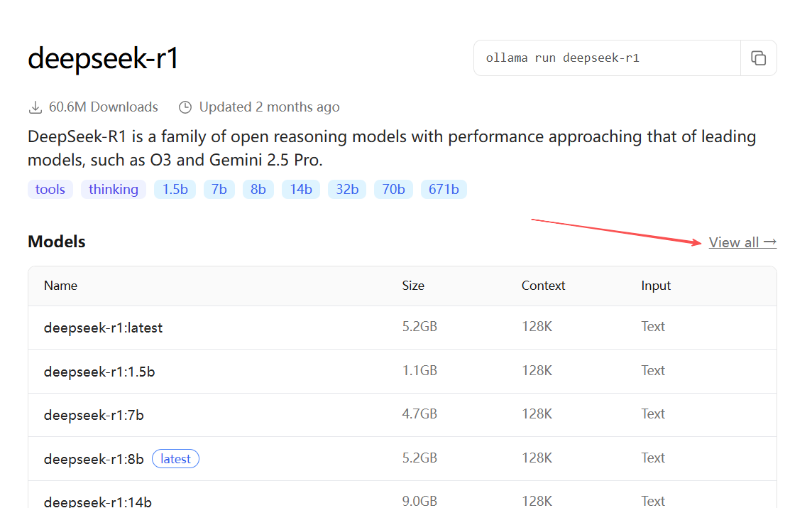Screen dimensions: 812x508
Task: Click the ollama run deepseek-r1 command field
Action: (607, 58)
